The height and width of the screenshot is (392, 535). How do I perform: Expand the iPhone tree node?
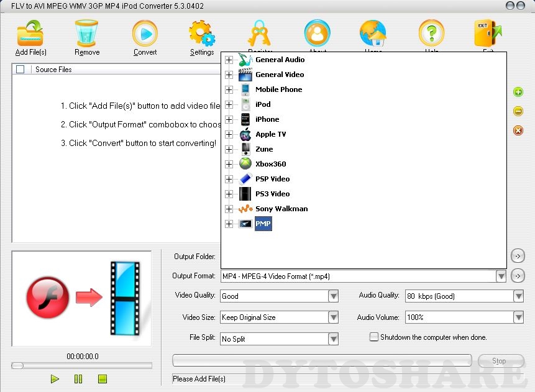click(x=229, y=119)
